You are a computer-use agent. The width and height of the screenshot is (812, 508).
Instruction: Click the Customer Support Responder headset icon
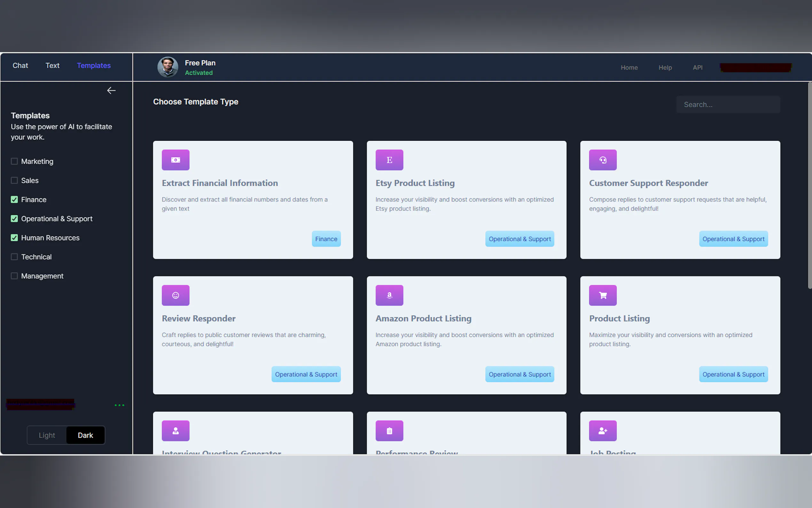click(x=603, y=160)
